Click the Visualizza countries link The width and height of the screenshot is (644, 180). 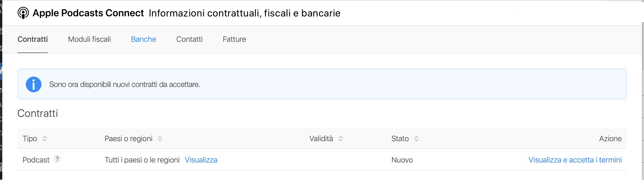point(201,160)
